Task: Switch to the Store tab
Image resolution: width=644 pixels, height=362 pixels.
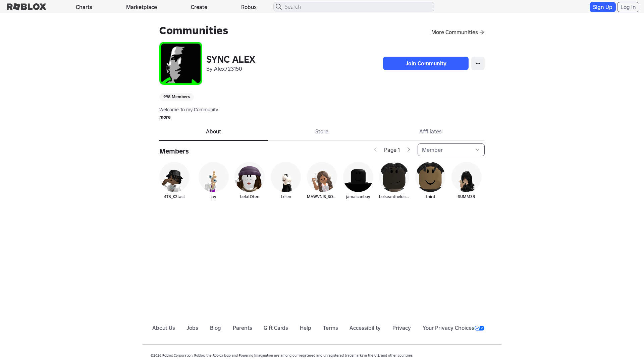Action: (322, 132)
